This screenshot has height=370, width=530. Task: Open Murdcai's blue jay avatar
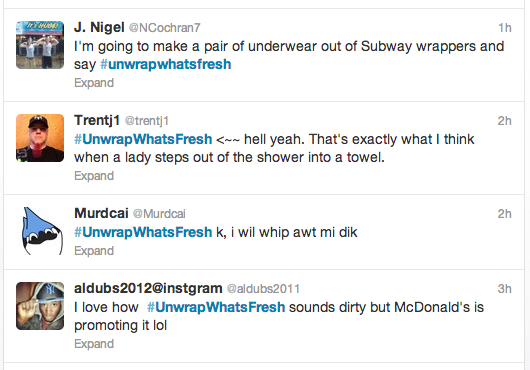(x=40, y=231)
